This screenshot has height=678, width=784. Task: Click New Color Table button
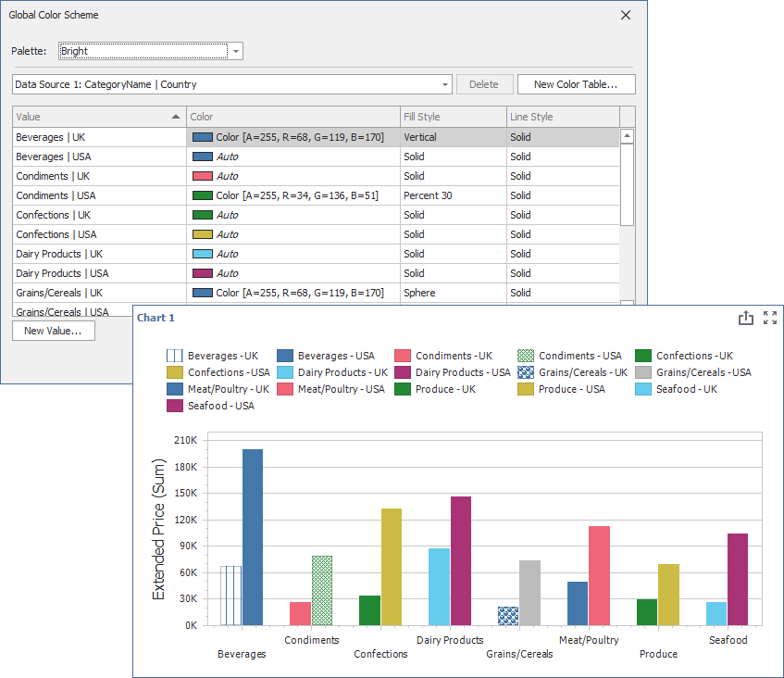click(576, 84)
